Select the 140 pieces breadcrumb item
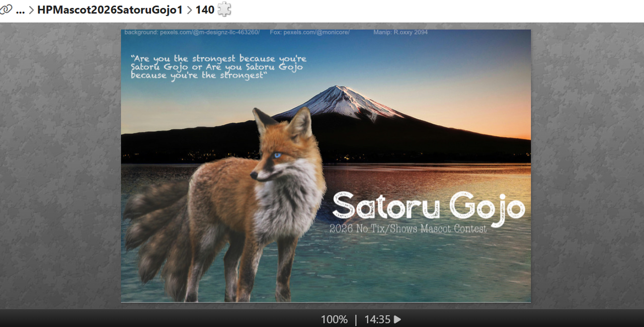The width and height of the screenshot is (644, 327). (205, 10)
